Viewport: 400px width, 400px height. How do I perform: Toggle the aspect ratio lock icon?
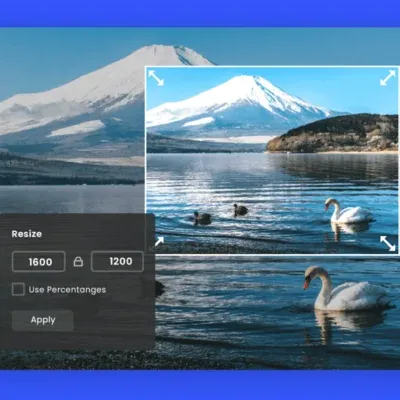coord(78,261)
